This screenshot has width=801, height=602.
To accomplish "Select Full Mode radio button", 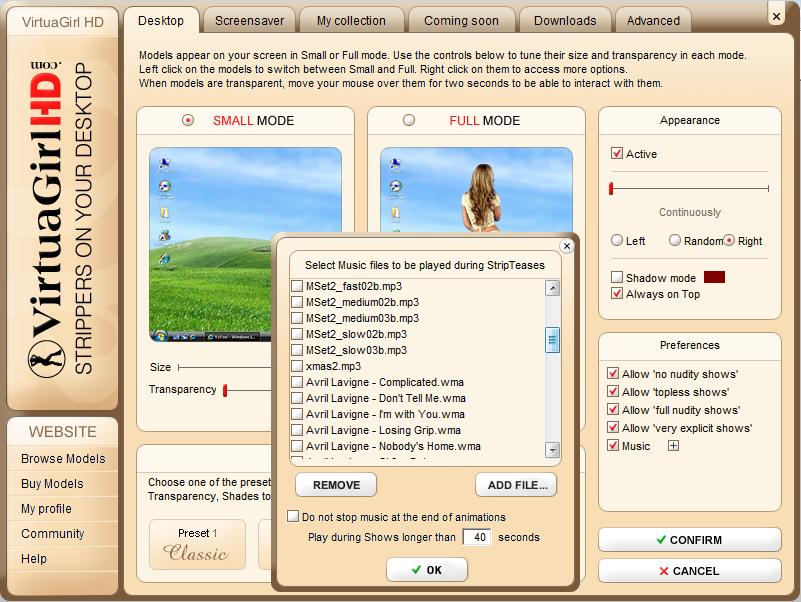I will [409, 120].
